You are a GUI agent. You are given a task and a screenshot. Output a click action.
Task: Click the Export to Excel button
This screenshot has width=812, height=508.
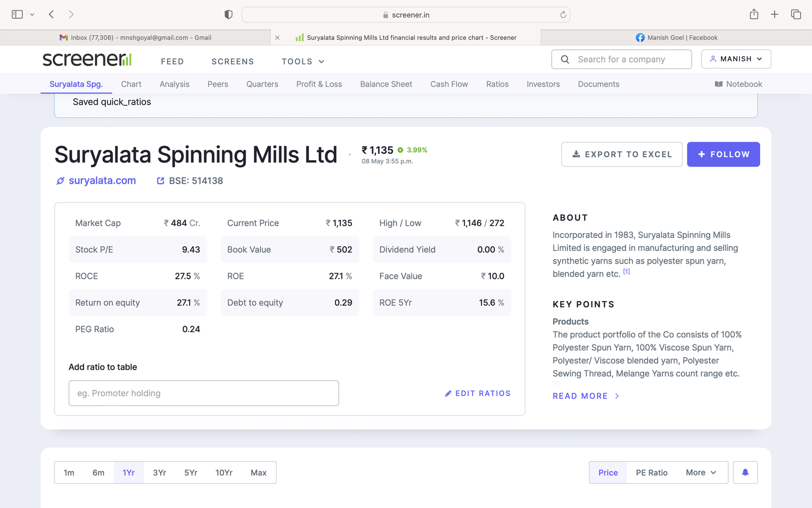click(x=622, y=154)
